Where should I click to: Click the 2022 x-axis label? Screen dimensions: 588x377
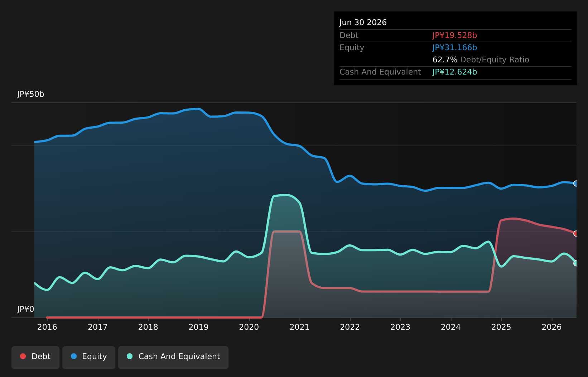350,327
